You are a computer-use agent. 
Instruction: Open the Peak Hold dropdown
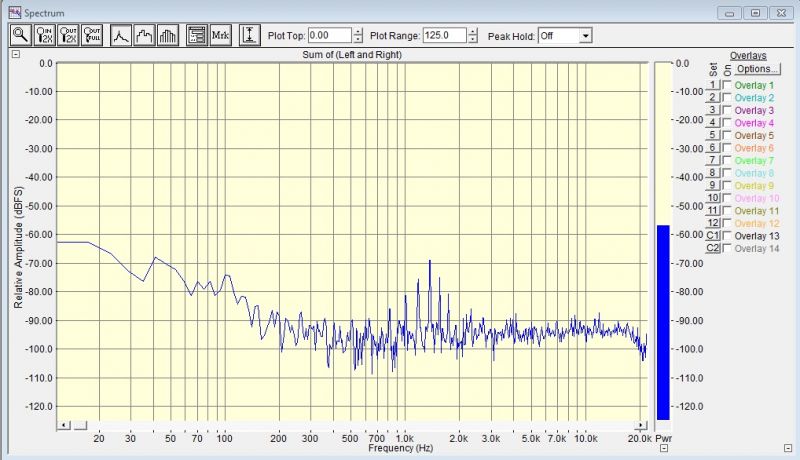tap(585, 36)
